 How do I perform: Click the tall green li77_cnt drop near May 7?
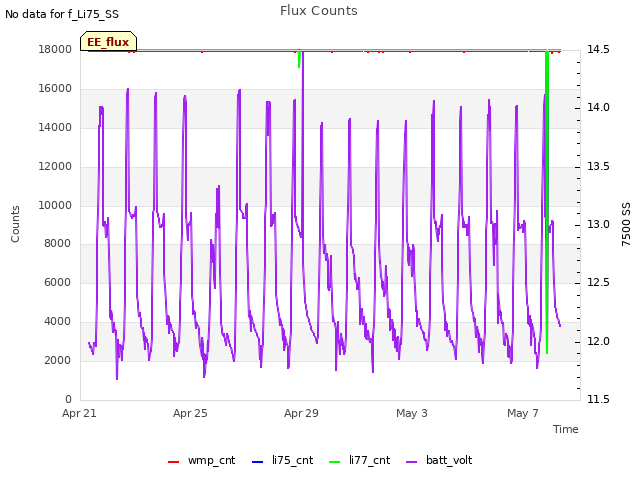tap(547, 202)
